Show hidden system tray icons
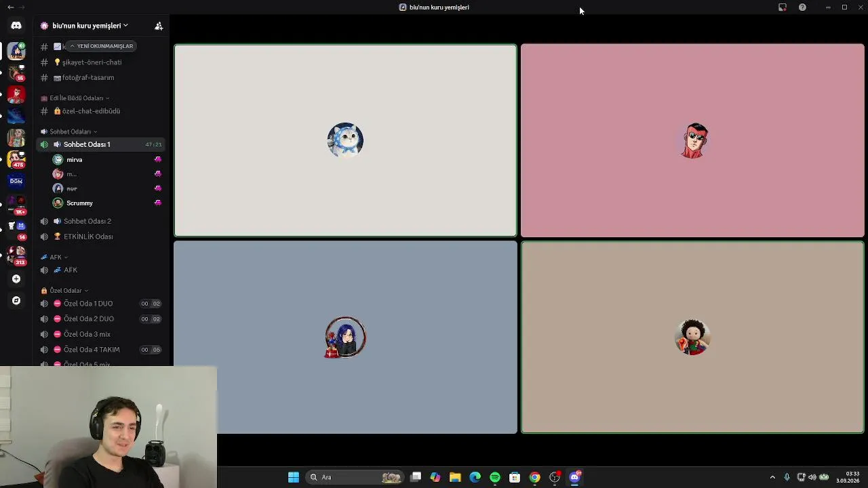 click(x=772, y=477)
